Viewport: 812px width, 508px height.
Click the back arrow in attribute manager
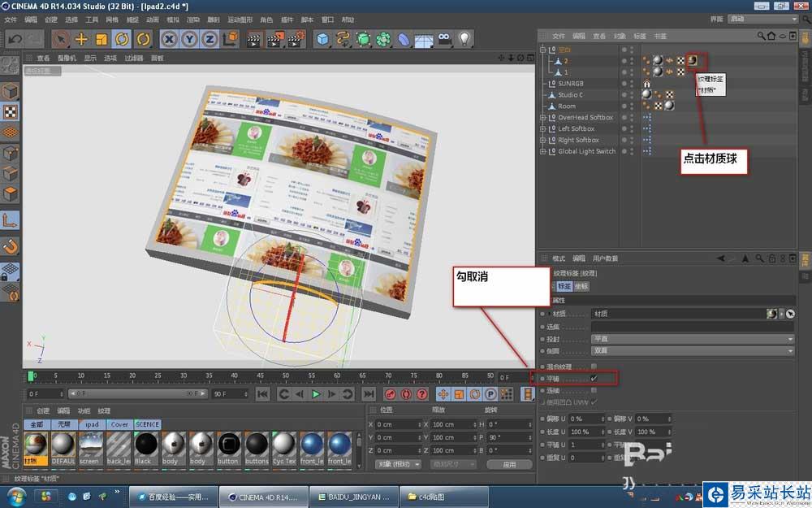721,258
